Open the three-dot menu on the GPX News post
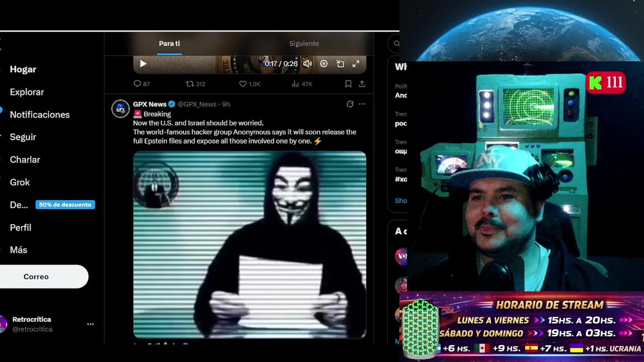 [x=362, y=104]
